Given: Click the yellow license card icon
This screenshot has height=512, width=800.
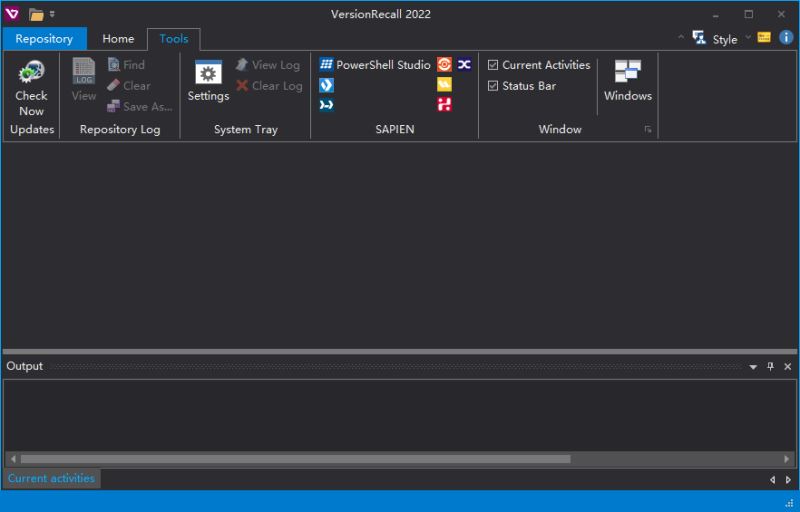Looking at the screenshot, I should tap(764, 37).
